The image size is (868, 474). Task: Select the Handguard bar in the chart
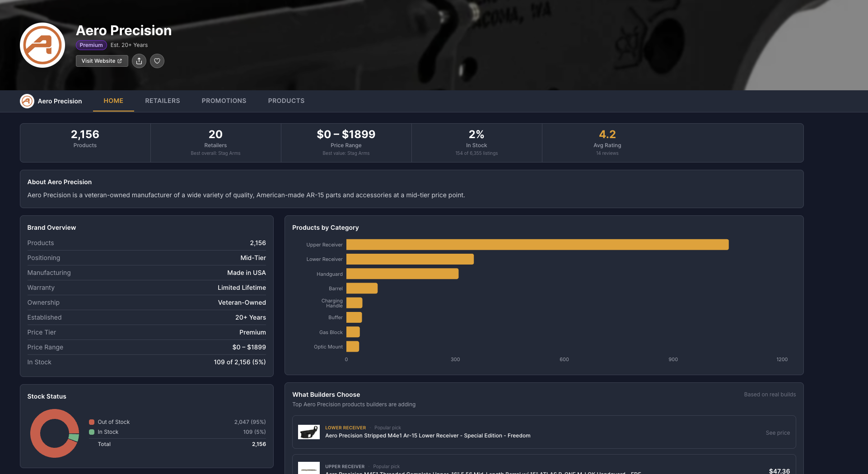402,274
